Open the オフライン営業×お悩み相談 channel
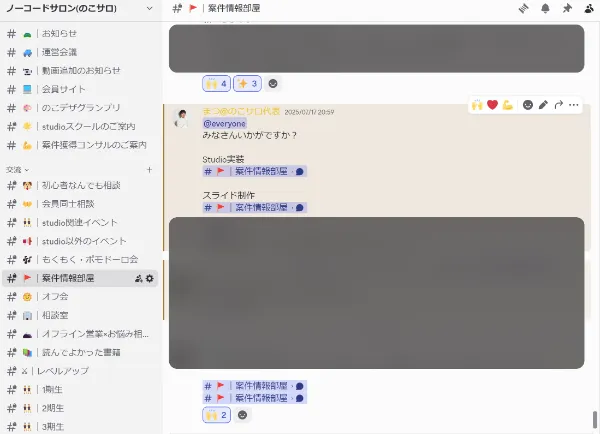Image resolution: width=600 pixels, height=434 pixels. 80,334
